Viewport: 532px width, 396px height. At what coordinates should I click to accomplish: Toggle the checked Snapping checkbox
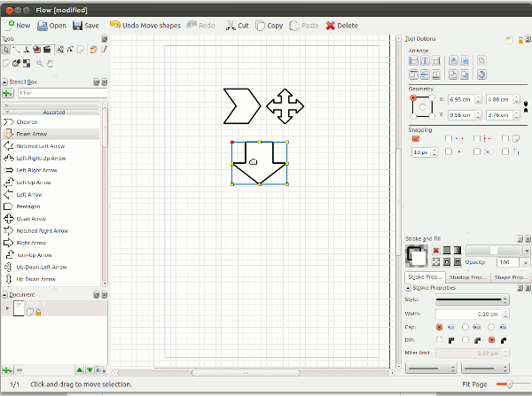(416, 138)
